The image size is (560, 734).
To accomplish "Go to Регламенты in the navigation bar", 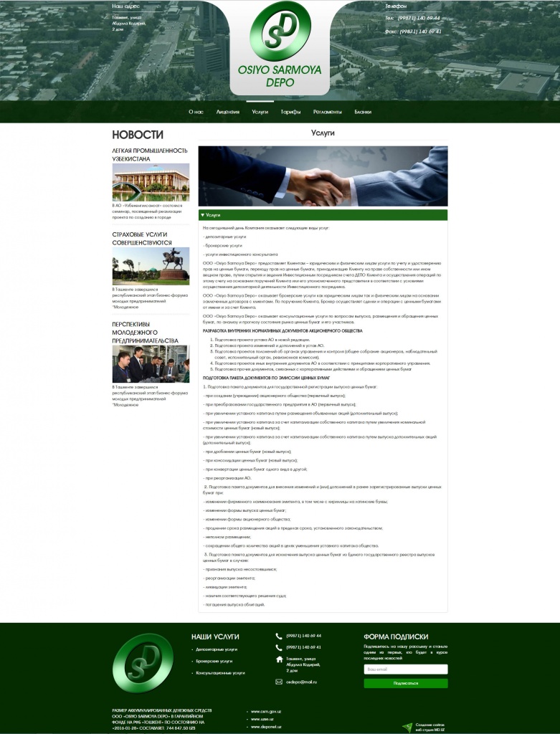I will 328,112.
